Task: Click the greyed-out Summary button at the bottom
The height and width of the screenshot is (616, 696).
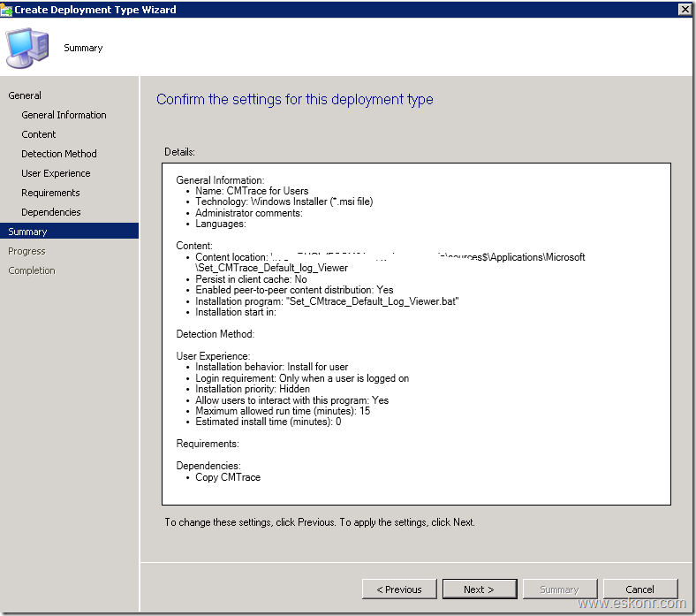Action: pos(560,589)
